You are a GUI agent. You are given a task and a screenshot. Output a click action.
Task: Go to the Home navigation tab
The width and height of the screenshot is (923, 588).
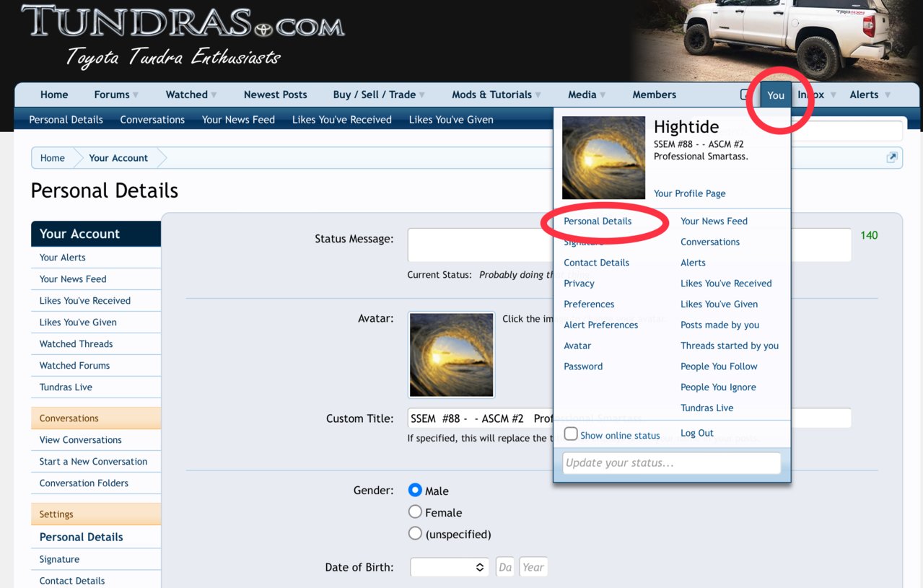54,95
